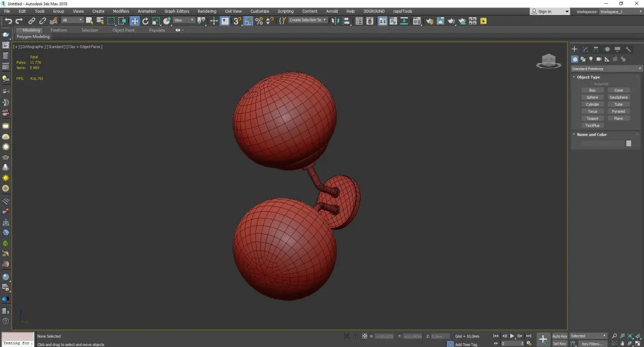Toggle Auto Key animation mode
This screenshot has width=644, height=347.
560,336
